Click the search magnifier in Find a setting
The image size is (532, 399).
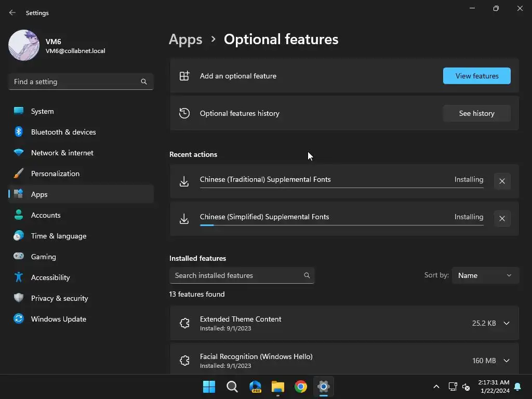click(x=144, y=82)
